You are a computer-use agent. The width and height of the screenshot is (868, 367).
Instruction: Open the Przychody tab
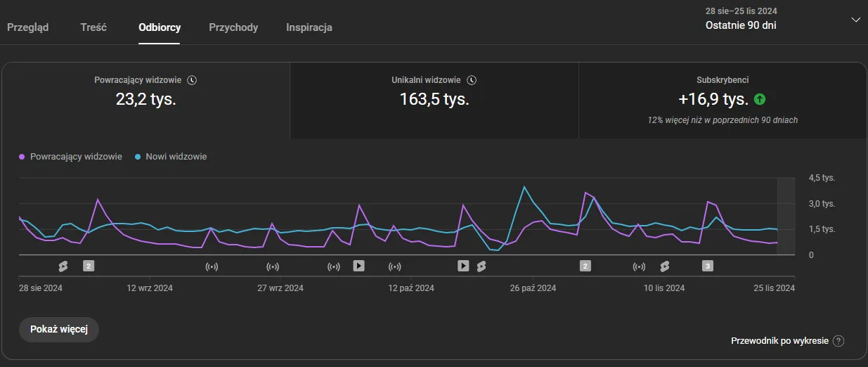(x=233, y=27)
